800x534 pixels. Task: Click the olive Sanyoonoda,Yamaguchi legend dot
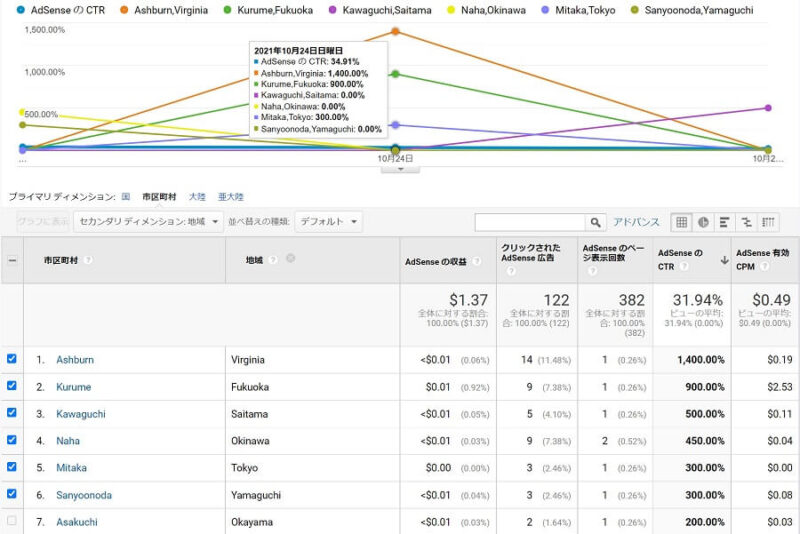635,10
